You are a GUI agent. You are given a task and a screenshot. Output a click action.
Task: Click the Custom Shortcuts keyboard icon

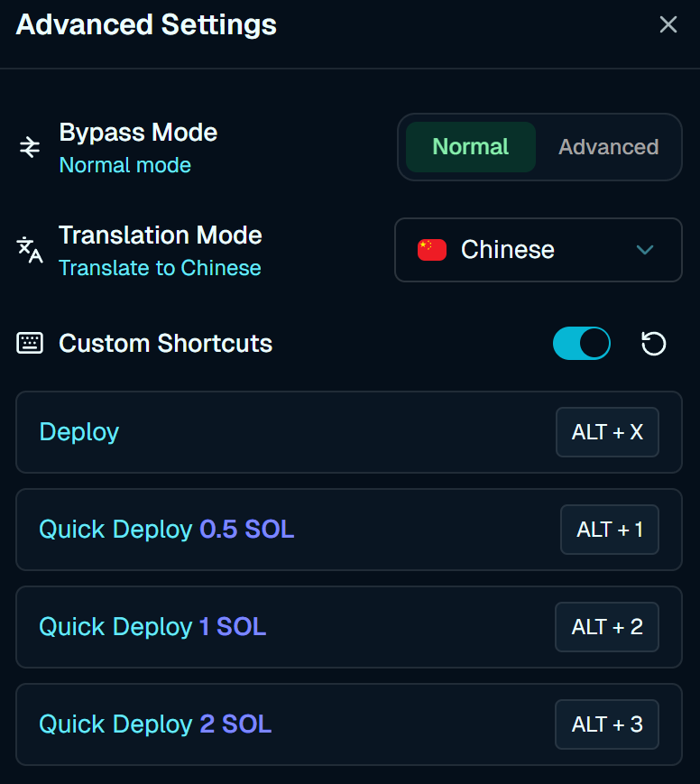click(x=30, y=344)
